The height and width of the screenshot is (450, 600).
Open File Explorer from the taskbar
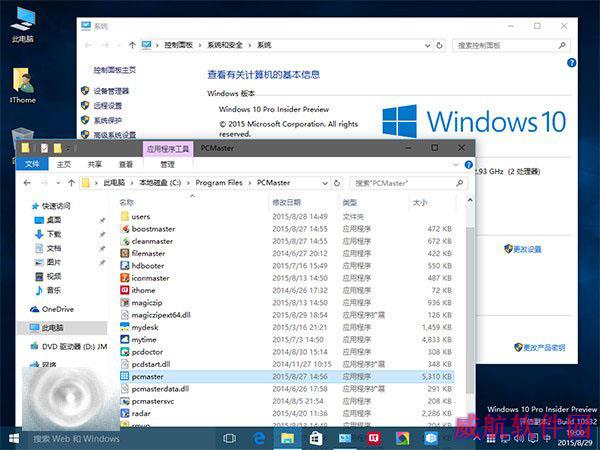point(287,439)
